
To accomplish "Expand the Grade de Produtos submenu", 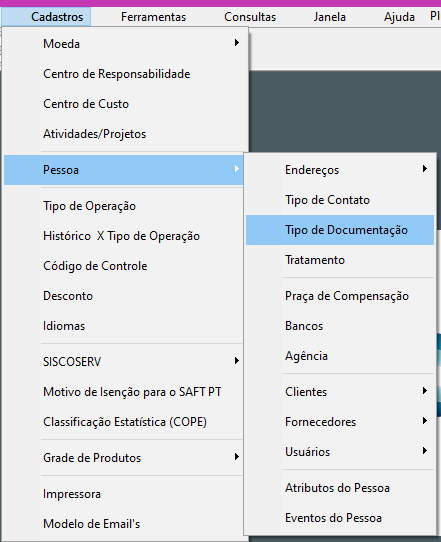I will (x=124, y=458).
